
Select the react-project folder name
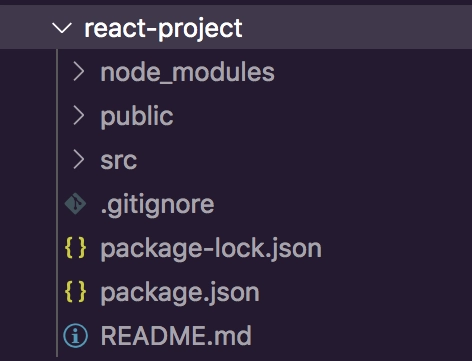(163, 29)
